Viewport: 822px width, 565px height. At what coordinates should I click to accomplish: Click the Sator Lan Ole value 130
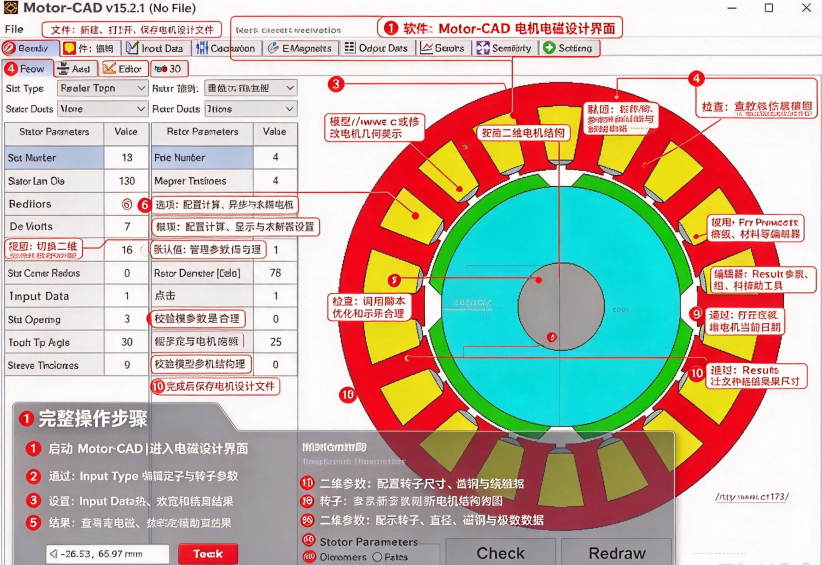pos(127,181)
